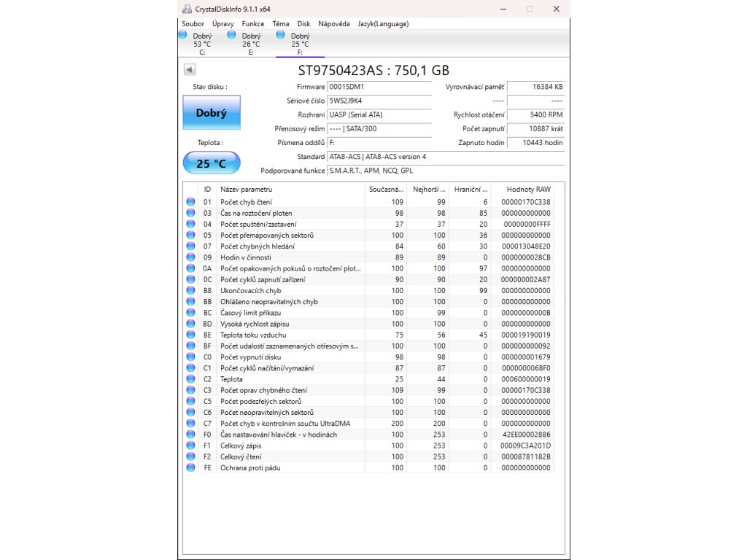
Task: Open the Téma menu
Action: point(280,23)
